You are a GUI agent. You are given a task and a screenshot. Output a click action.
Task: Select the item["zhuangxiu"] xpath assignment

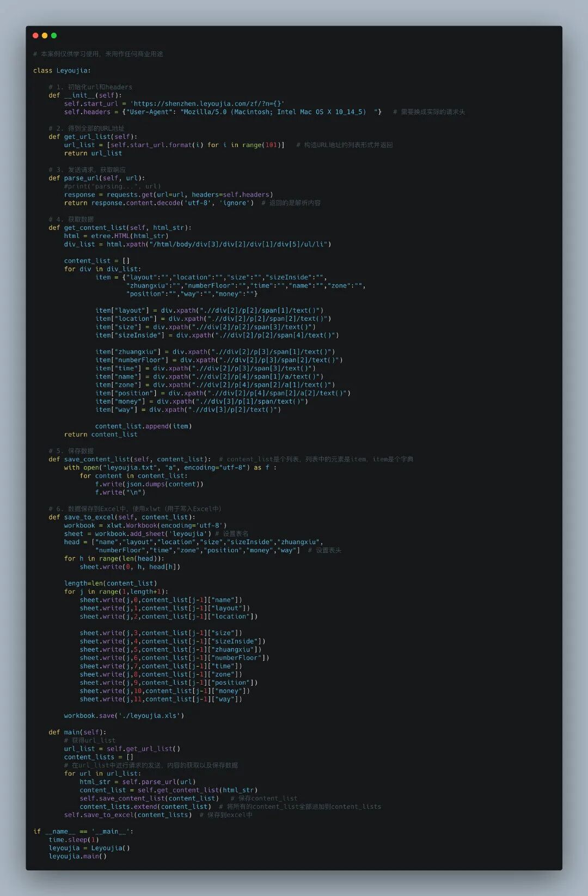pyautogui.click(x=215, y=352)
